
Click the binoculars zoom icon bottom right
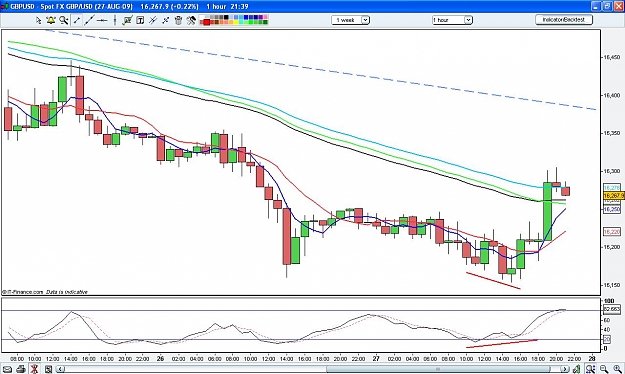pyautogui.click(x=590, y=369)
